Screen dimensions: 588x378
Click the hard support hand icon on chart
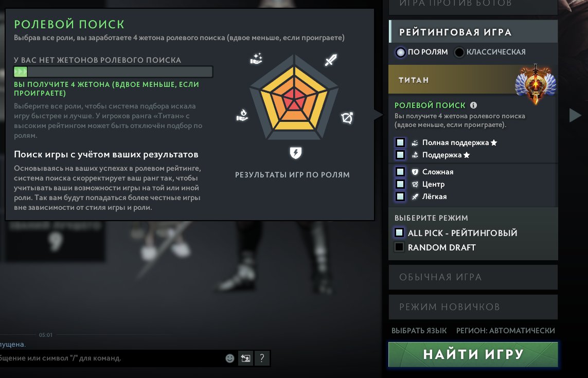(x=257, y=59)
